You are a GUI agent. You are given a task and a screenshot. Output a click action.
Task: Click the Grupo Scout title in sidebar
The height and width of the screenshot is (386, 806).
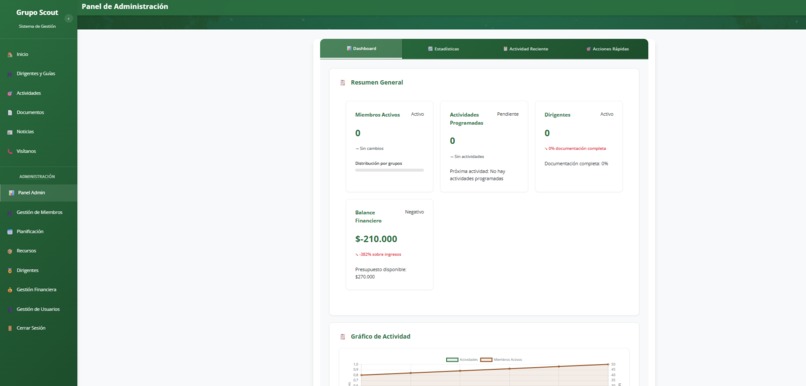click(x=37, y=12)
